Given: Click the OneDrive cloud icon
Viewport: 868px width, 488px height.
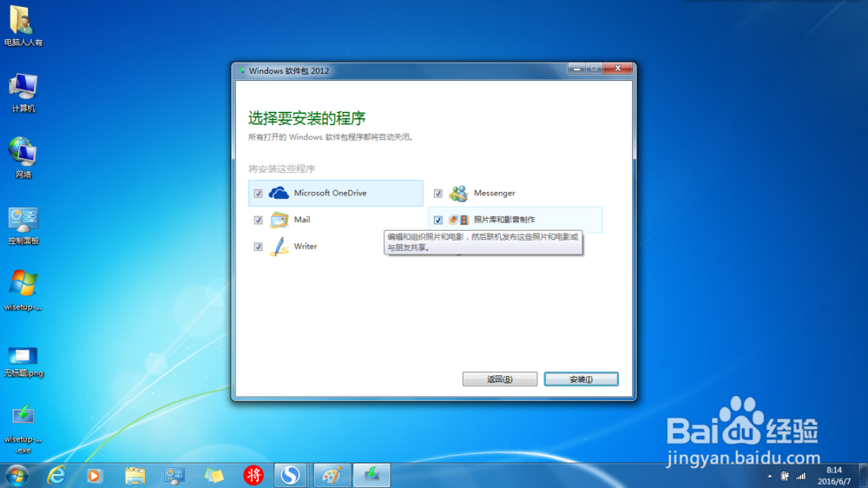Looking at the screenshot, I should [x=279, y=193].
